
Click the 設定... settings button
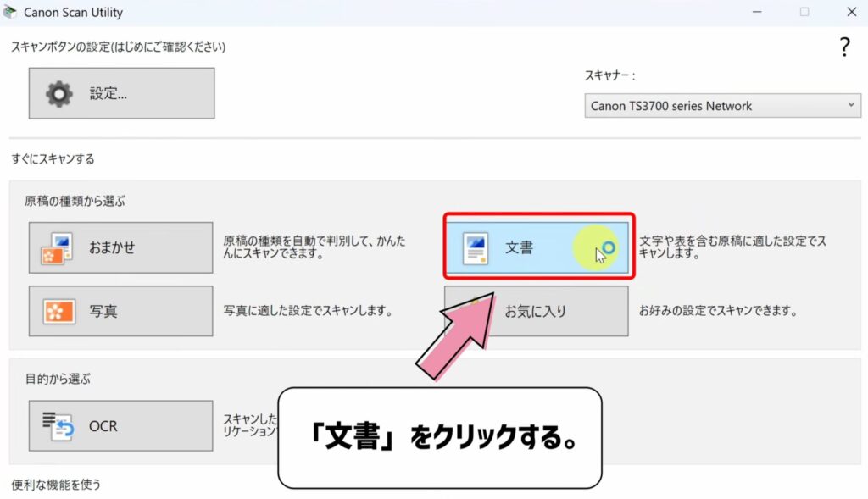click(x=120, y=93)
